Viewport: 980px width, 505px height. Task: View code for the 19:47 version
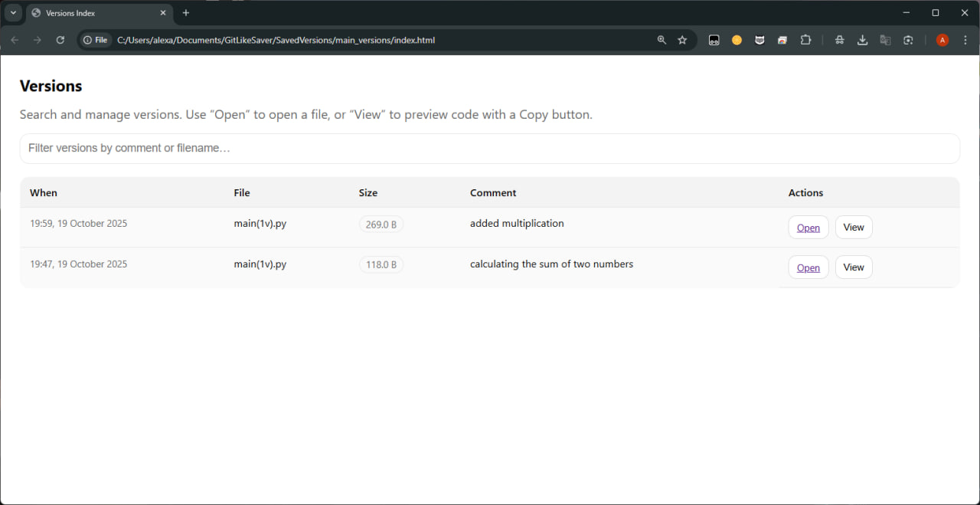(x=853, y=267)
